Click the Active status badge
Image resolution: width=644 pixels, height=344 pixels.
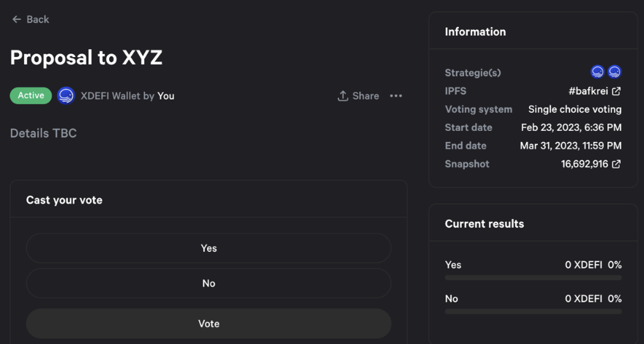point(31,96)
